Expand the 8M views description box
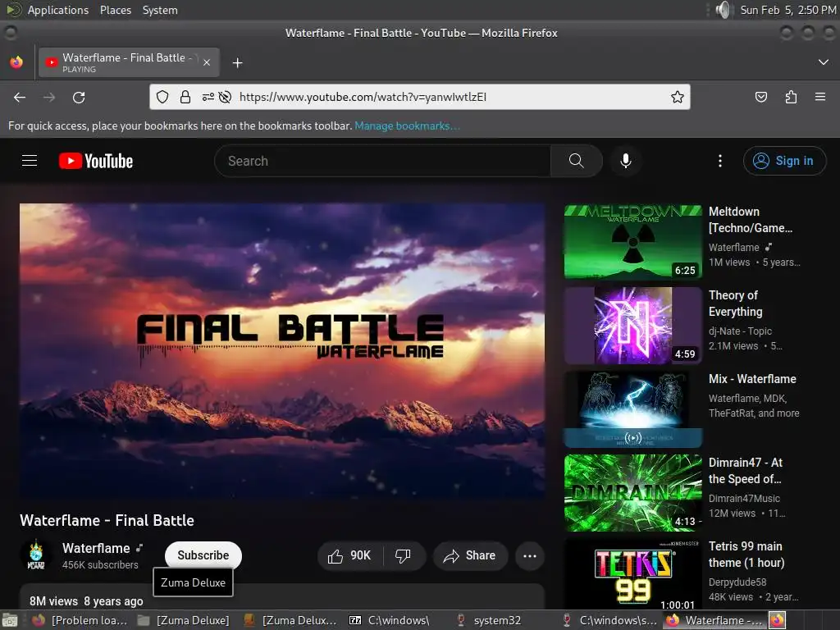This screenshot has height=630, width=840. [282, 597]
